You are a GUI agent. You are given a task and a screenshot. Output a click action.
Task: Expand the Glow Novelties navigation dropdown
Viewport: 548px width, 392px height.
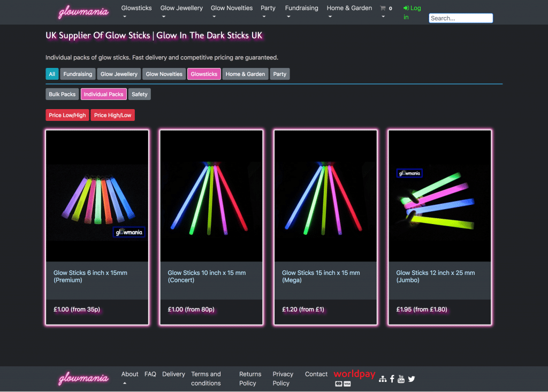pyautogui.click(x=231, y=12)
